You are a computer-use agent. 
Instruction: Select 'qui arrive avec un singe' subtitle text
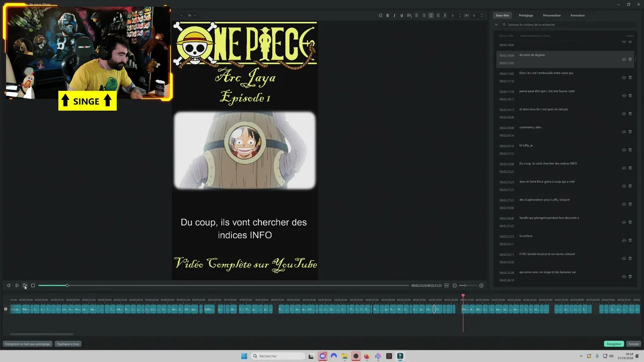(548, 272)
